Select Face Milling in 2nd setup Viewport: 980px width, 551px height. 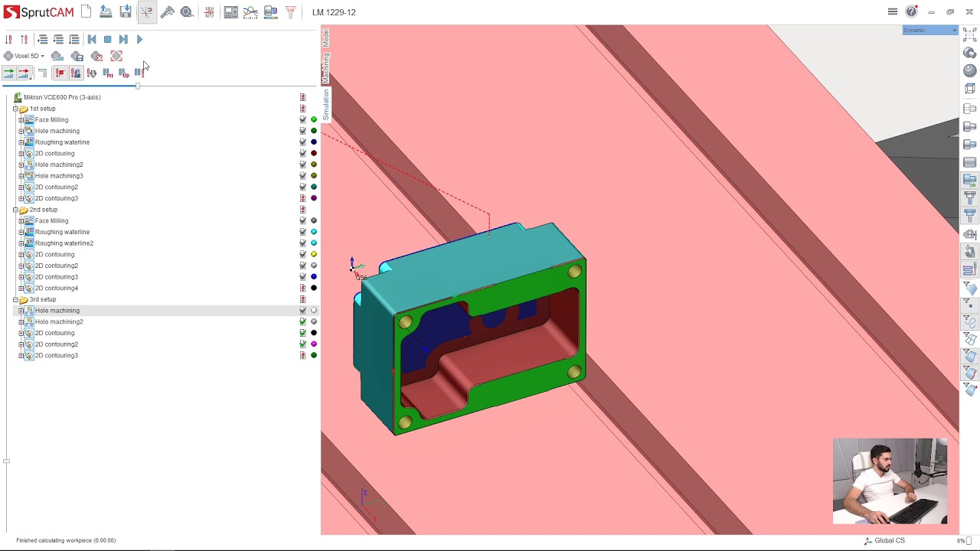pyautogui.click(x=51, y=220)
